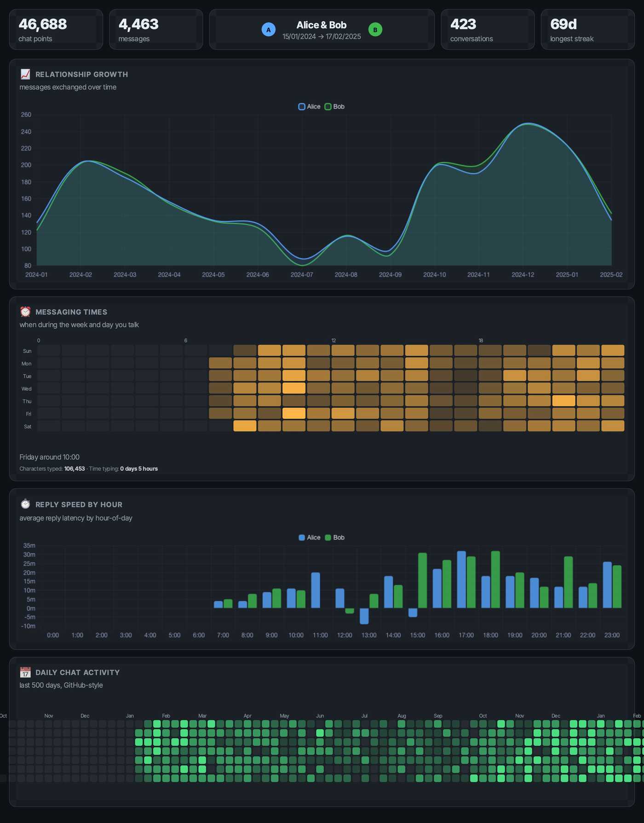The width and height of the screenshot is (644, 823).
Task: Open the 46,688 chat points card
Action: 56,29
